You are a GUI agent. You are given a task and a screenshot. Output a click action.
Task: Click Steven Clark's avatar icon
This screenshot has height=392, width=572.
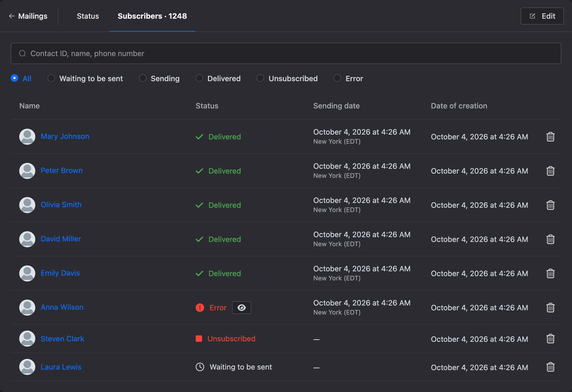pos(27,339)
